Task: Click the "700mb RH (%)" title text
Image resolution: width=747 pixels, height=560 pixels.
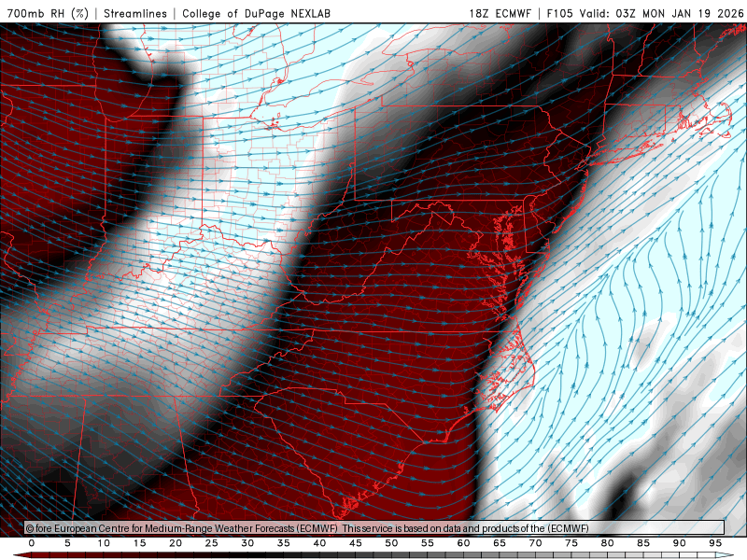Action: point(49,13)
